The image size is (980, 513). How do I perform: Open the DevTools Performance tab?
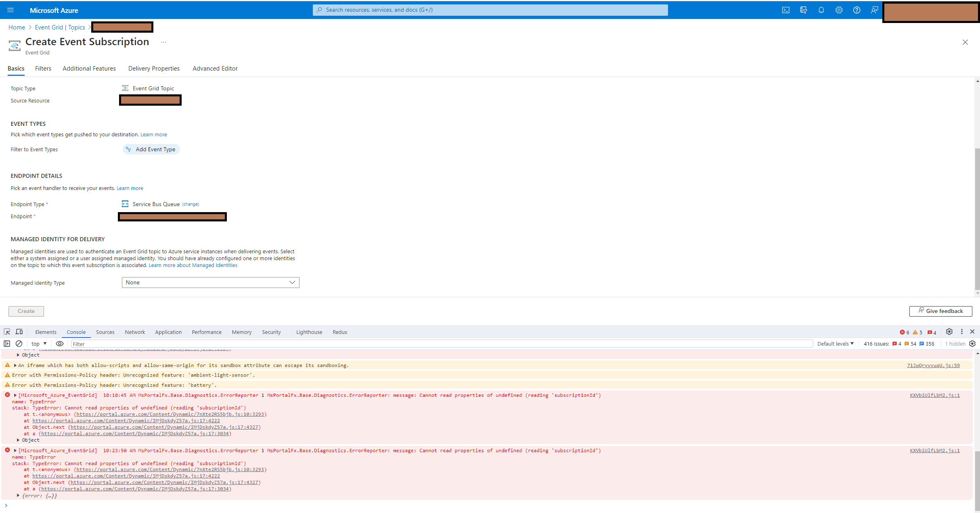coord(207,332)
